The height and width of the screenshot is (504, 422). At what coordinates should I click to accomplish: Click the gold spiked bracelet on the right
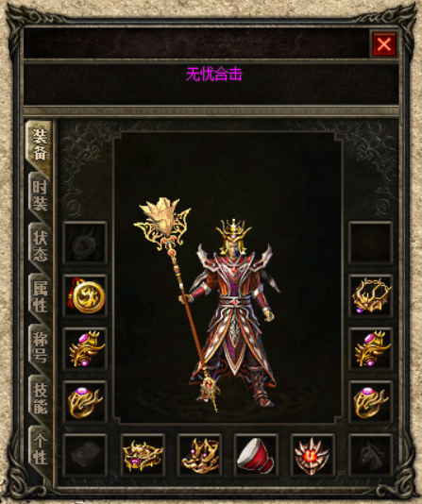[371, 296]
